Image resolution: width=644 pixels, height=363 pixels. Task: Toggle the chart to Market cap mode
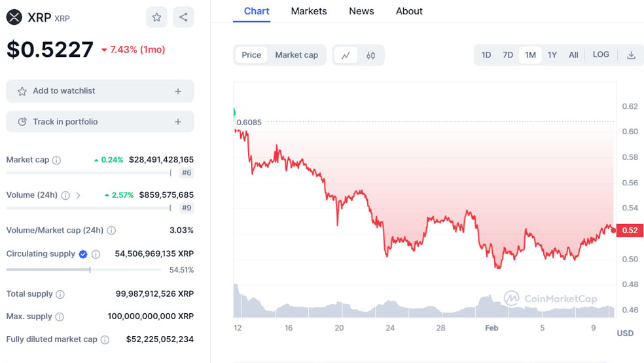coord(296,55)
